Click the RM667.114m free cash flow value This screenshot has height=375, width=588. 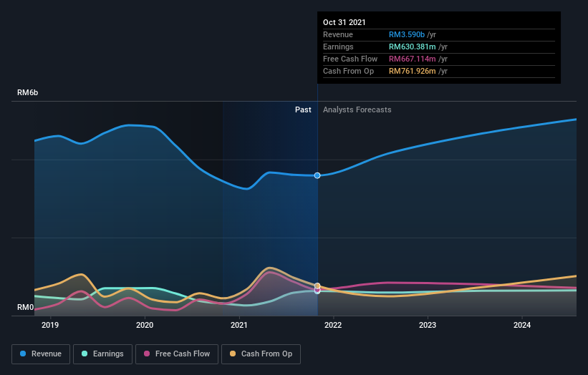(412, 59)
